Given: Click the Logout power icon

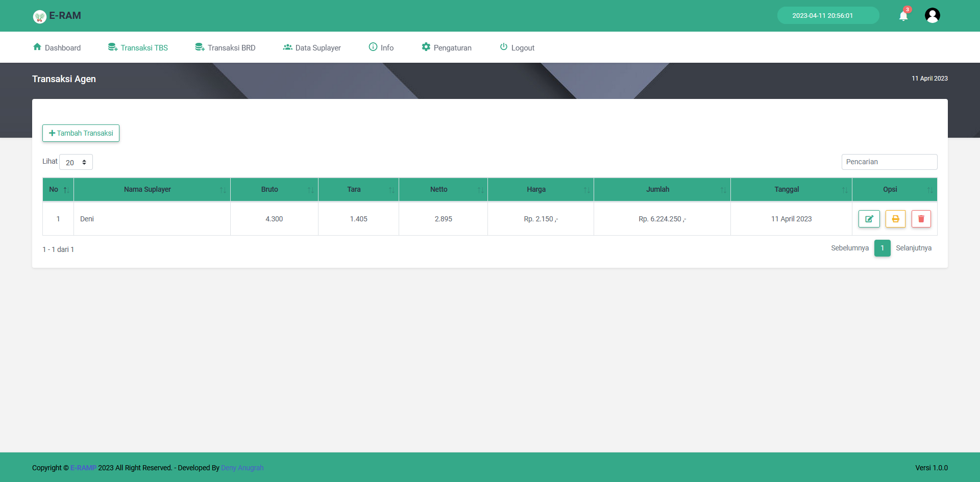Looking at the screenshot, I should point(504,47).
